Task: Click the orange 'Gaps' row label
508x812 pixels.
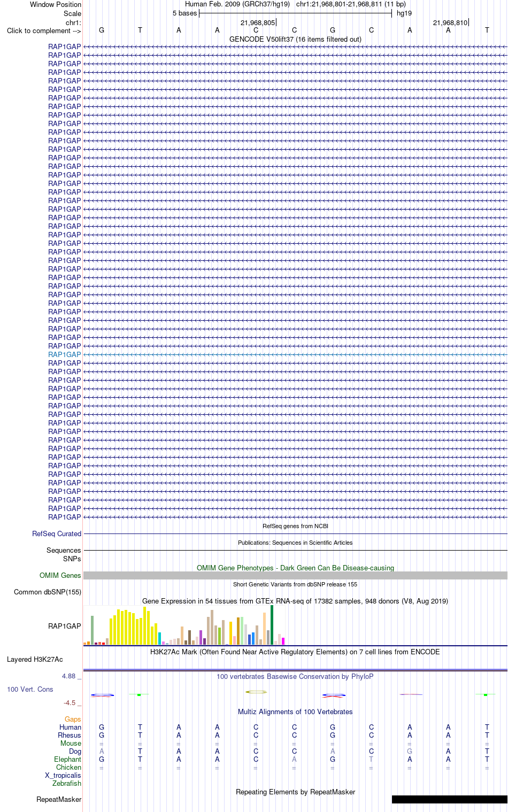Action: point(73,719)
